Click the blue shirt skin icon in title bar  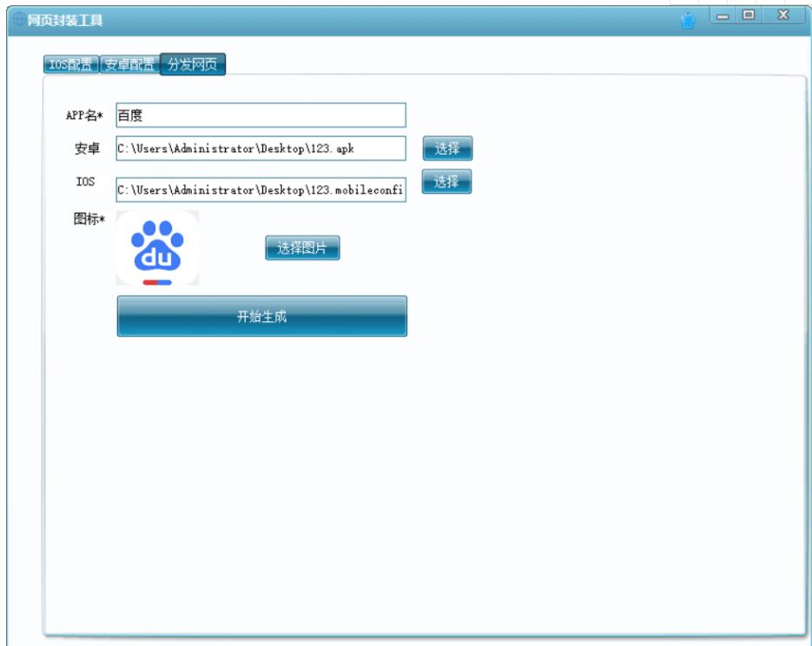pyautogui.click(x=688, y=20)
